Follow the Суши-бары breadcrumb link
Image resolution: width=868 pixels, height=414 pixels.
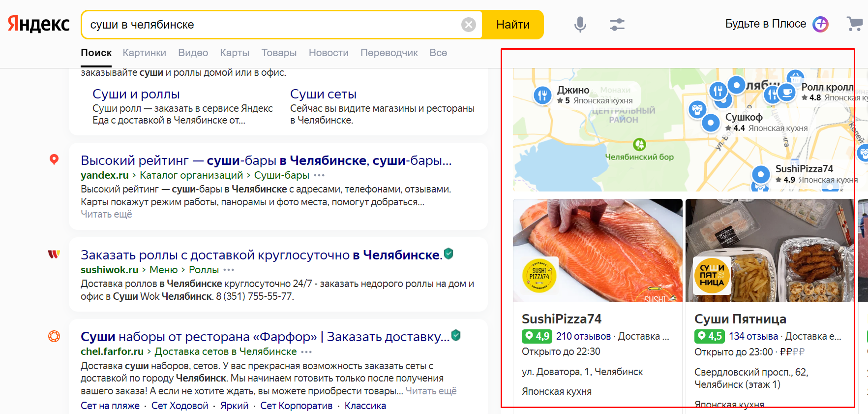(282, 175)
